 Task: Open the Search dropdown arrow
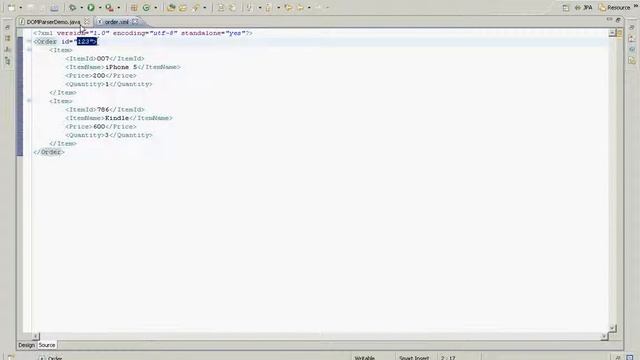click(204, 8)
